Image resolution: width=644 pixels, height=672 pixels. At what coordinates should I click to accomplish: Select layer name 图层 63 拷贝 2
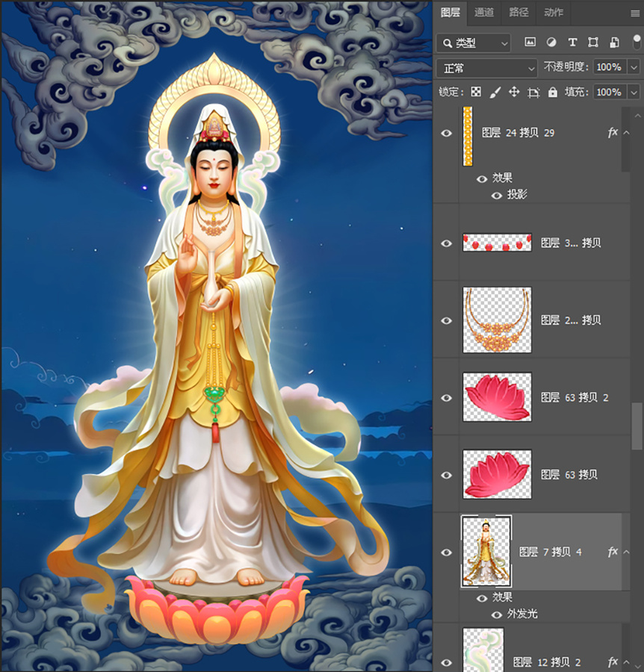tap(575, 398)
